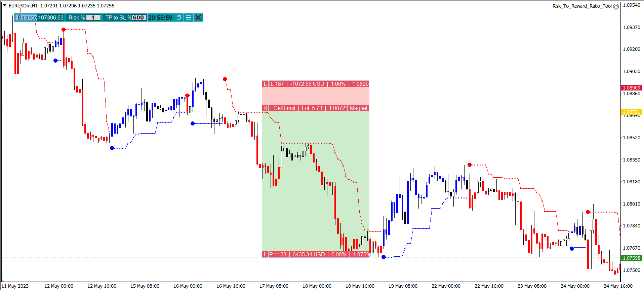Click the L lock button on the SL row
Screen dimensions: 644x290
coord(265,84)
